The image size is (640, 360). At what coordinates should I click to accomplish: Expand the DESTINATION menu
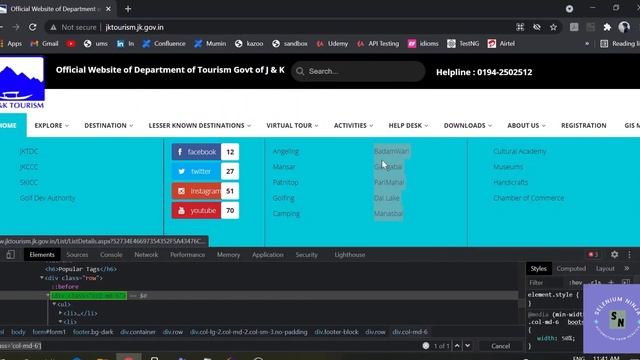click(x=109, y=126)
